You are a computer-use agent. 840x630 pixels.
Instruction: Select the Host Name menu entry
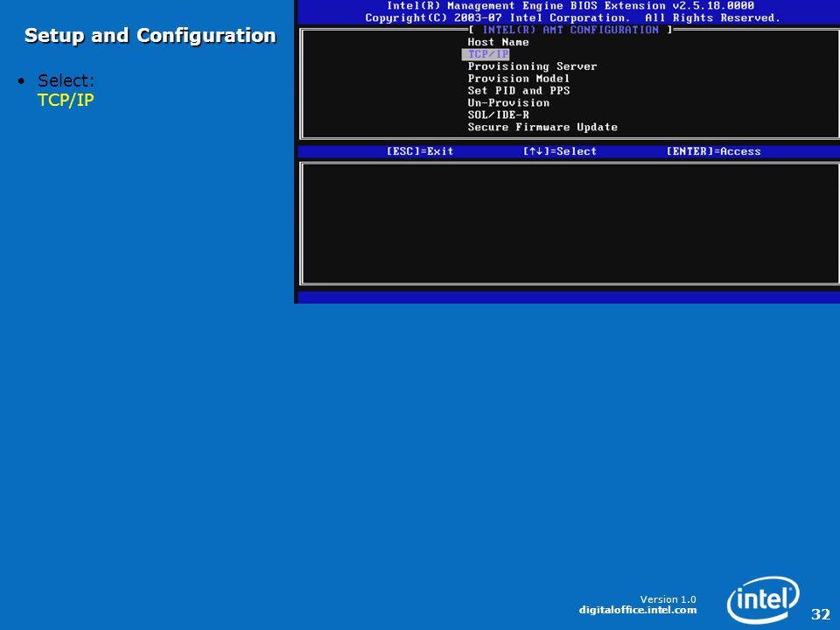pos(498,42)
